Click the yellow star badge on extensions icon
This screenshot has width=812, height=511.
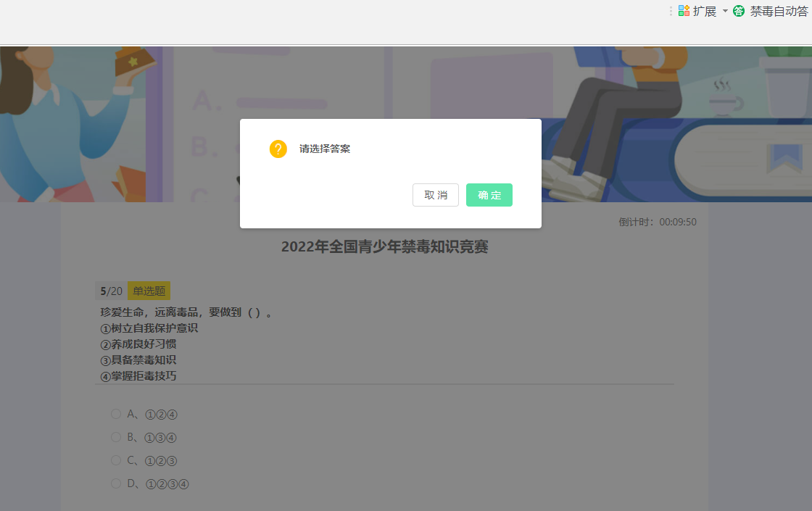pos(687,7)
